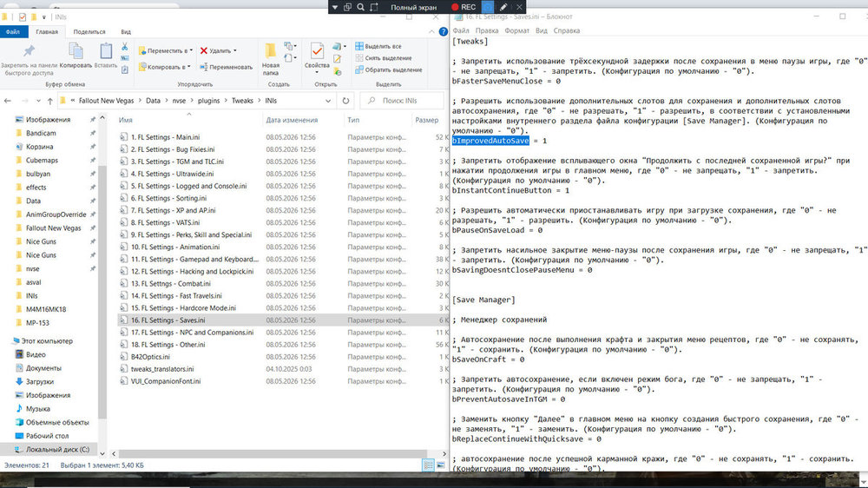This screenshot has height=488, width=868.
Task: Go up one folder level arrow
Action: coord(49,101)
